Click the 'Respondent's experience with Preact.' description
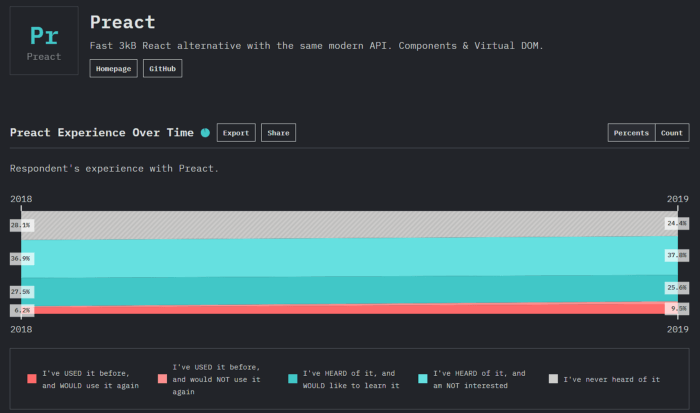The height and width of the screenshot is (413, 700). (x=114, y=168)
